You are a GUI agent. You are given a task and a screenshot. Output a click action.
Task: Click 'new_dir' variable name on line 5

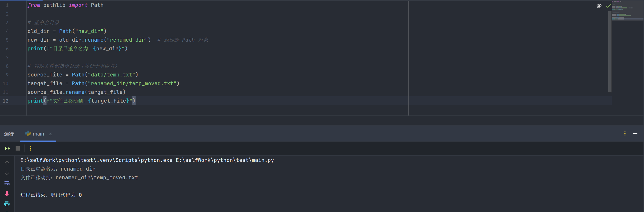pyautogui.click(x=39, y=40)
